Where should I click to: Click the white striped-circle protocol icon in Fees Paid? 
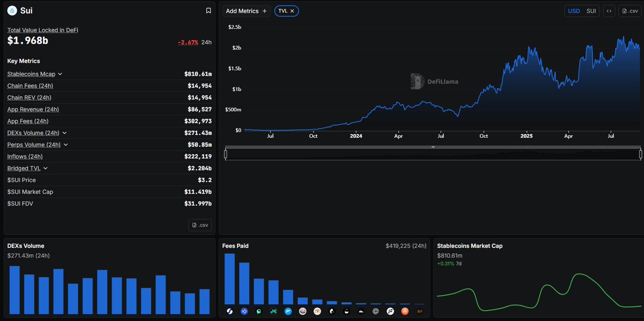(x=390, y=311)
